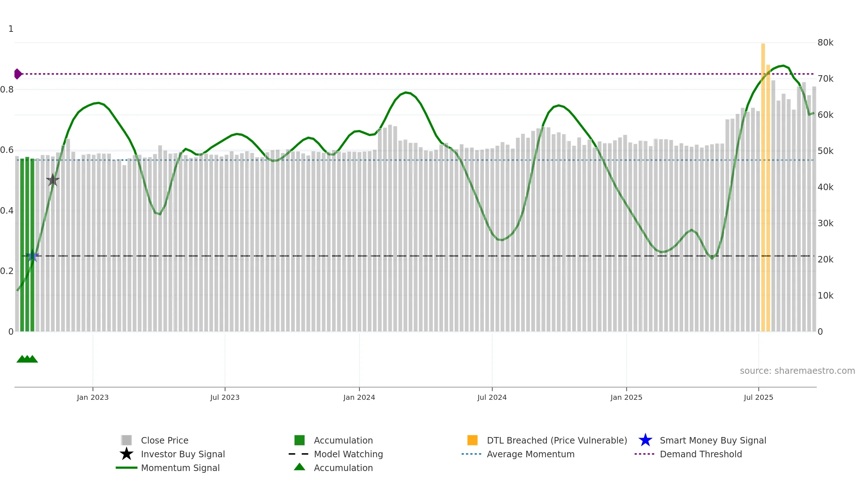Click the green Accumulation triangles below chart
Screen dimensions: 868x488
(x=27, y=359)
